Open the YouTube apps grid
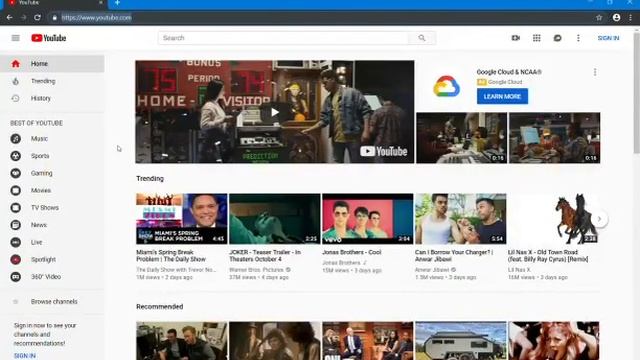This screenshot has width=640, height=360. click(x=536, y=38)
